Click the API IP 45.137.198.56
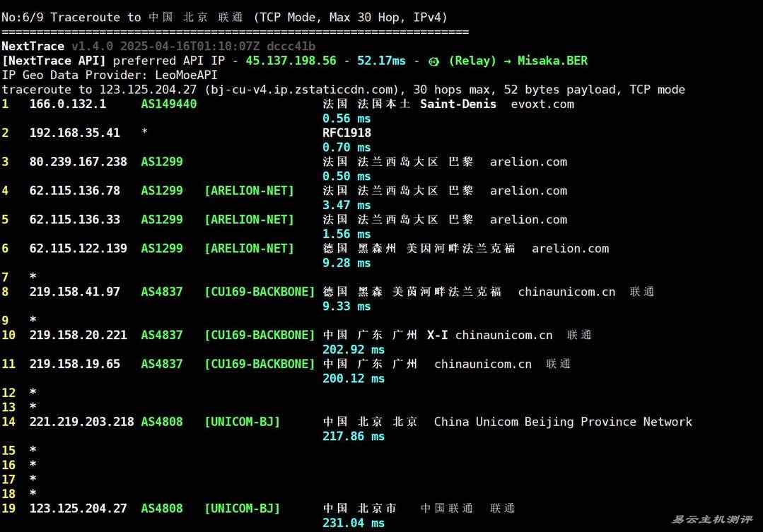 pos(291,61)
